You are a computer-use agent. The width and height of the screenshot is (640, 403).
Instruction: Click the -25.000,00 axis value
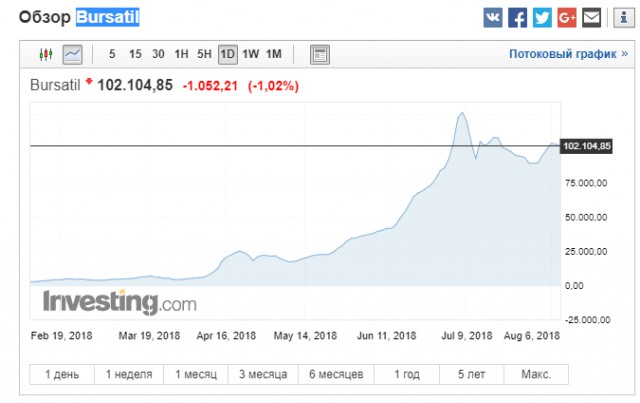point(587,320)
